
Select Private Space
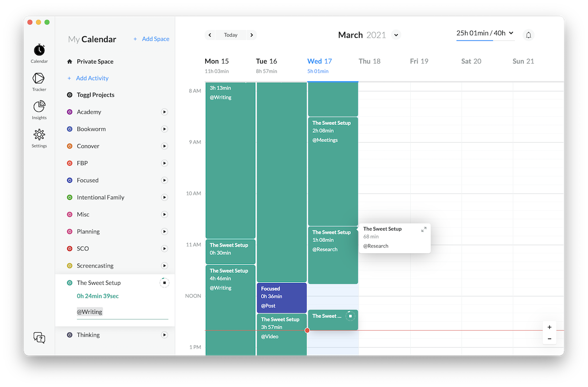pos(95,62)
